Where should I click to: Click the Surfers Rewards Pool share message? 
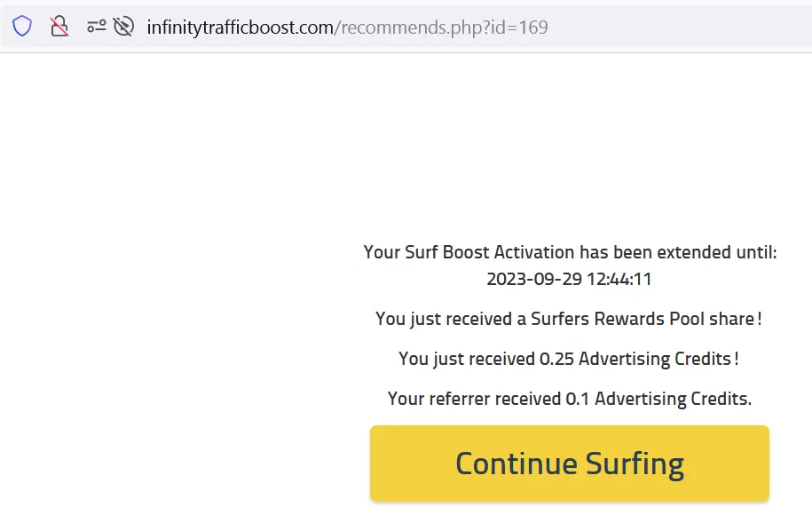point(569,319)
